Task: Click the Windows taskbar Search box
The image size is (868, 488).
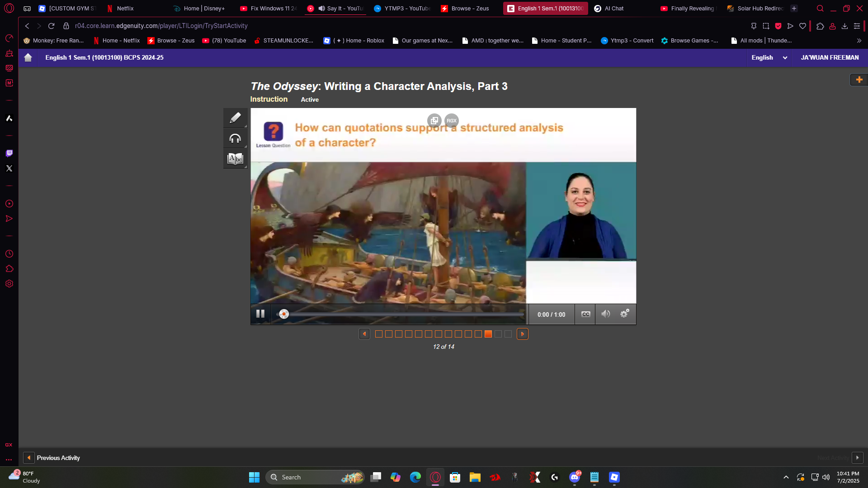Action: (315, 477)
